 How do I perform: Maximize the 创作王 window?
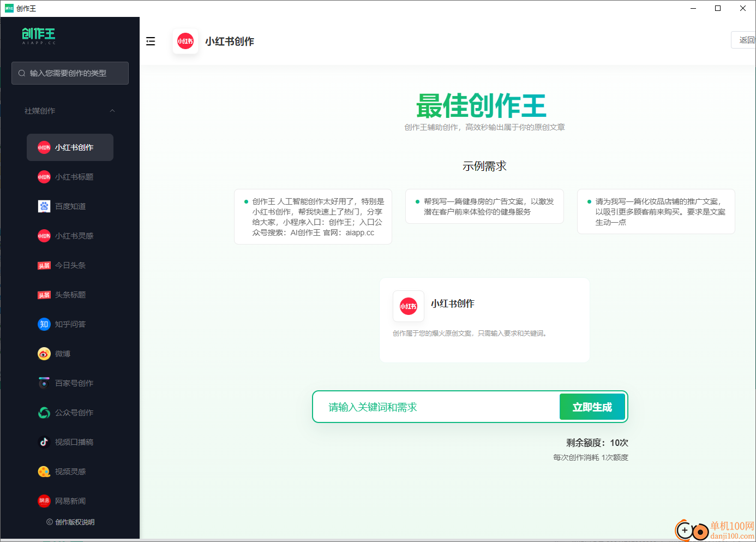tap(718, 8)
